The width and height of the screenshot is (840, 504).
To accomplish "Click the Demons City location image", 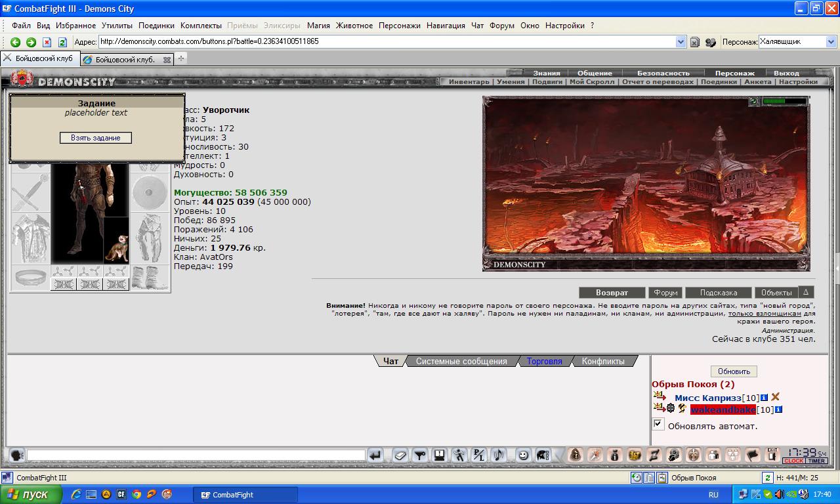I will tap(646, 184).
